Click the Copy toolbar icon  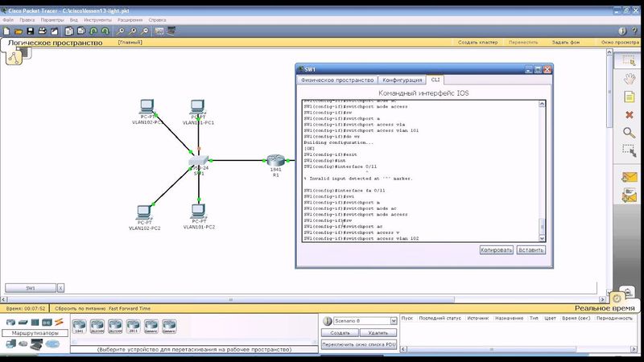tap(69, 31)
